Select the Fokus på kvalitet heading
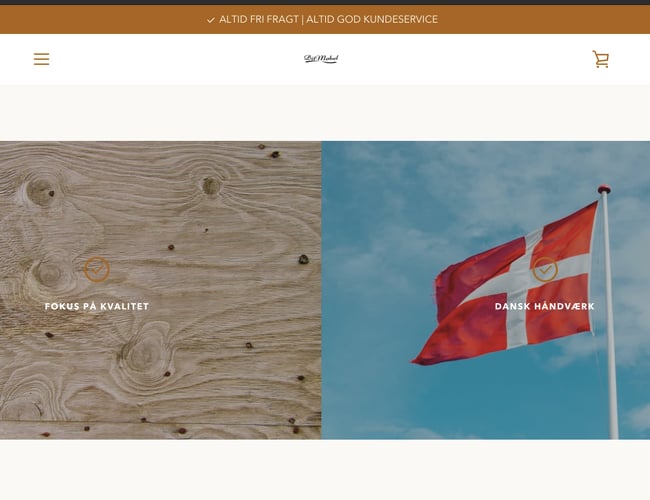Image resolution: width=650 pixels, height=500 pixels. click(97, 306)
